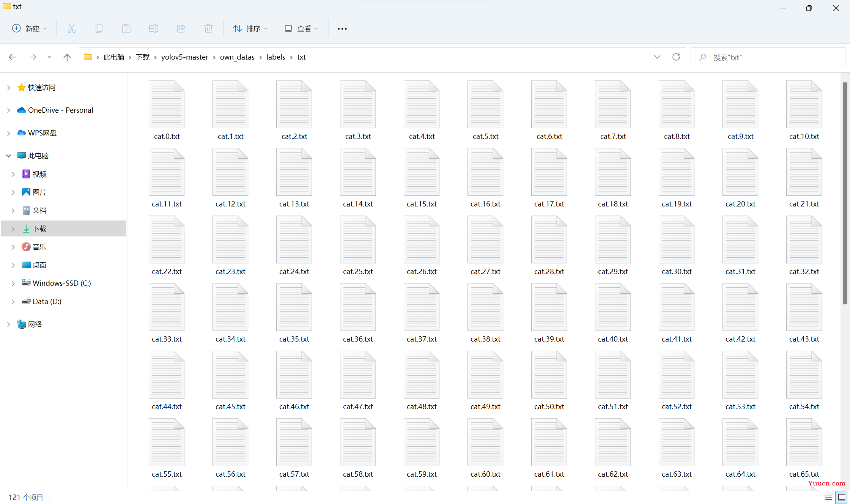Image resolution: width=850 pixels, height=504 pixels.
Task: Open recent locations dropdown arrow
Action: [49, 57]
